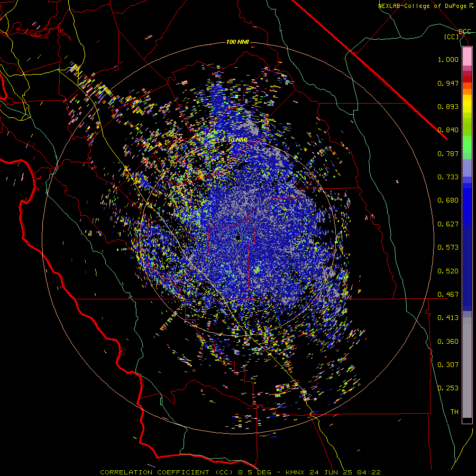Click the 1.000 value on the color scale
The height and width of the screenshot is (476, 476).
[448, 59]
